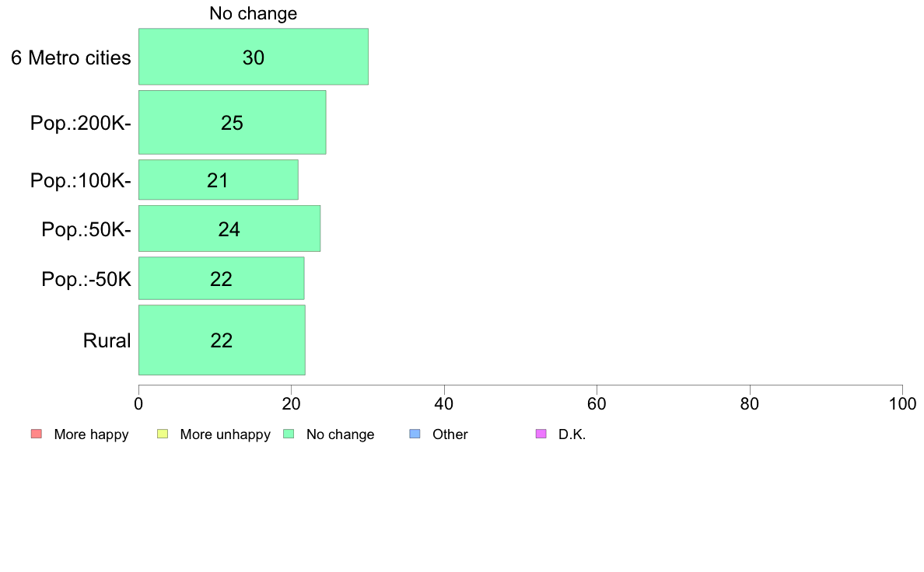The width and height of the screenshot is (924, 572).
Task: Click the 100 tick on the x-axis
Action: point(902,403)
